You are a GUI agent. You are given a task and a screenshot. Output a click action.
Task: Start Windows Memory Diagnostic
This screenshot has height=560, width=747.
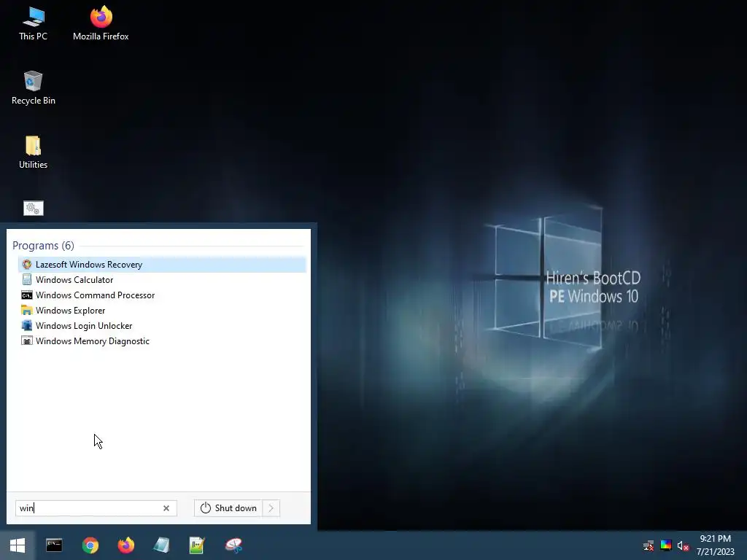162,341
